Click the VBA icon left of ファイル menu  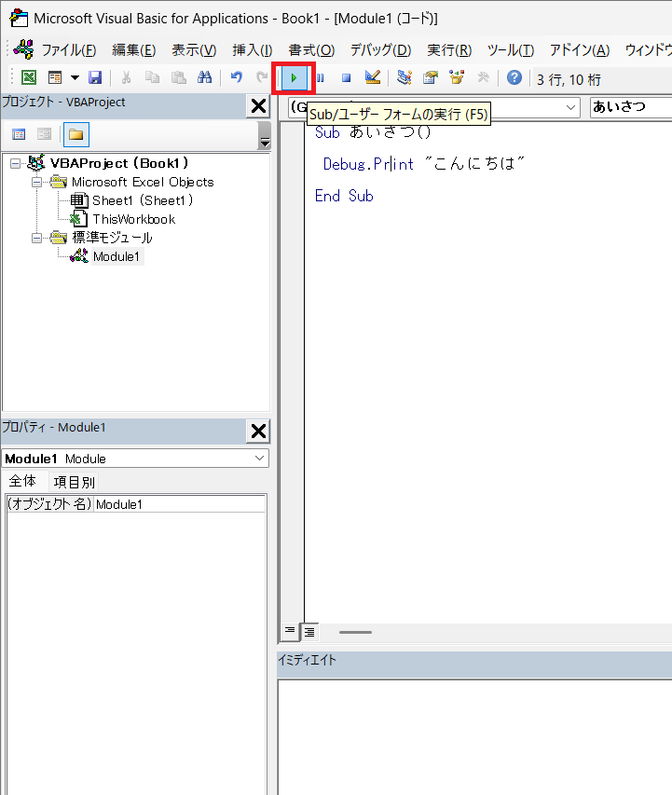point(23,49)
